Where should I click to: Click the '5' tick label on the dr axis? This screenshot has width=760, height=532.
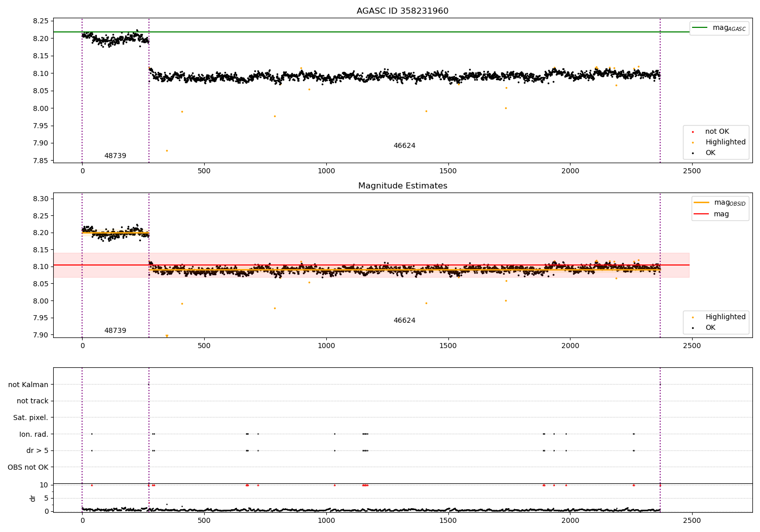coord(46,499)
